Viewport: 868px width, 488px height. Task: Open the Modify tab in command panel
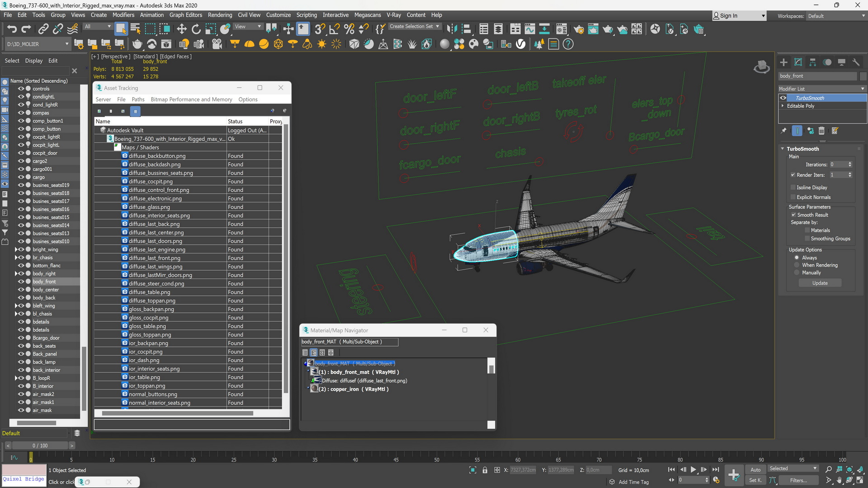[798, 62]
